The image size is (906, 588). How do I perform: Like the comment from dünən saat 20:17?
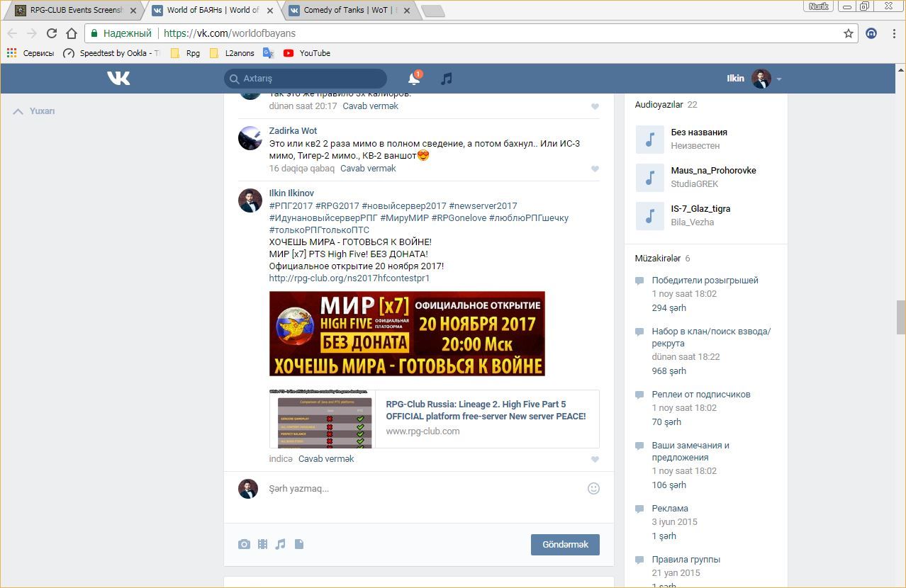(x=595, y=106)
